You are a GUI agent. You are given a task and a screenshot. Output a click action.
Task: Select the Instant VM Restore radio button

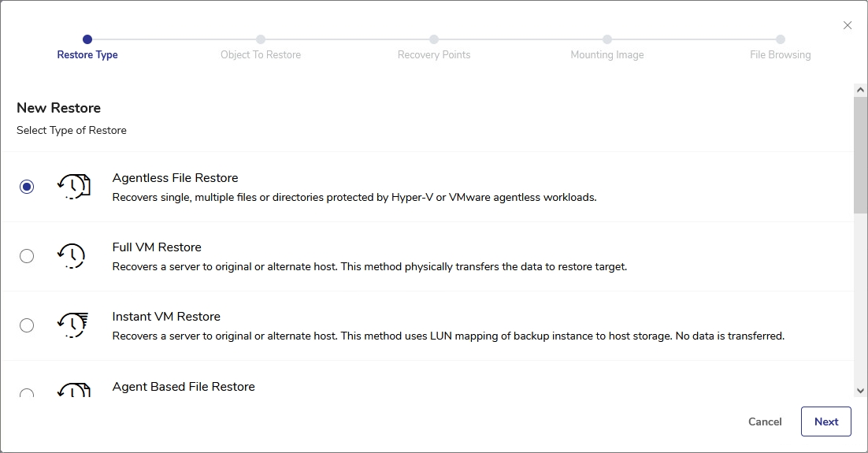(x=27, y=325)
